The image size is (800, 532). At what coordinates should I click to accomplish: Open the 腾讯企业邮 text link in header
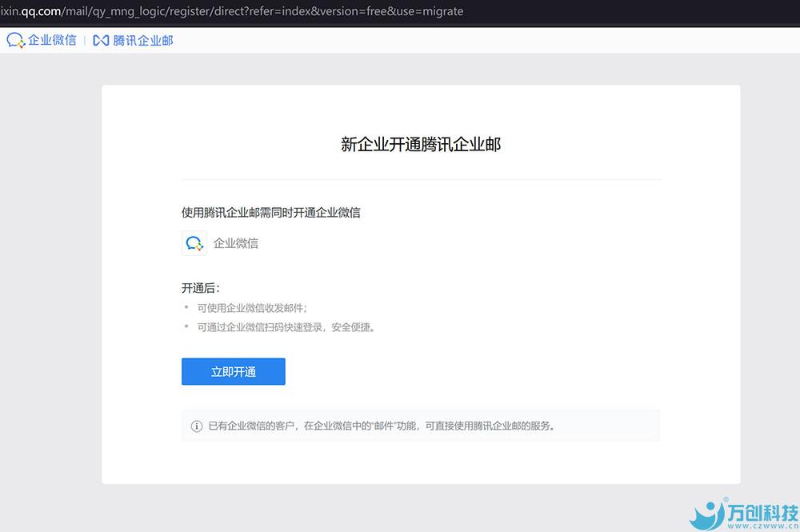[143, 40]
